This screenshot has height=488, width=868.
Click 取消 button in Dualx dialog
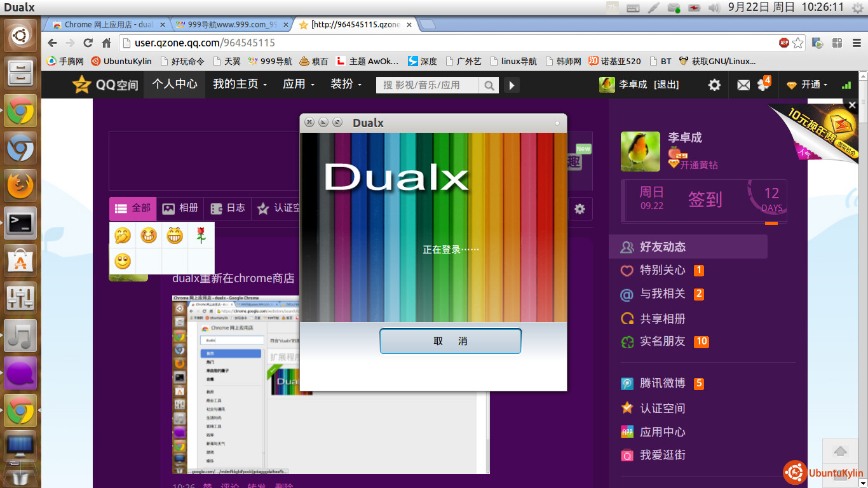tap(450, 341)
